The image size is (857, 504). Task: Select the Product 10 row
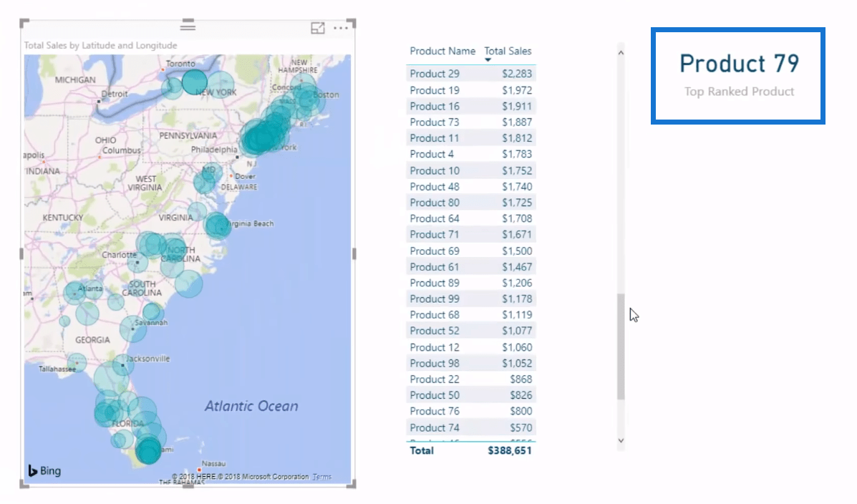[x=470, y=170]
